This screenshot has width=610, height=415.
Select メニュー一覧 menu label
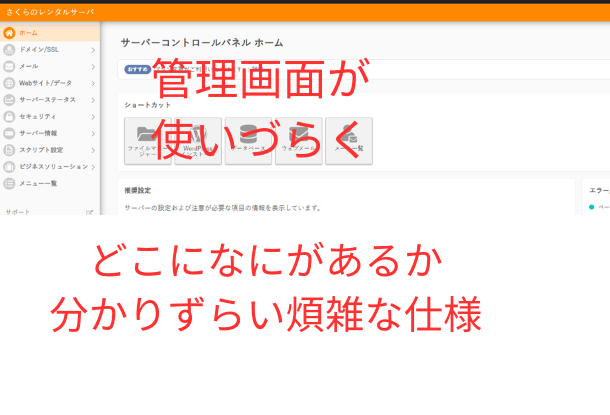(x=38, y=184)
